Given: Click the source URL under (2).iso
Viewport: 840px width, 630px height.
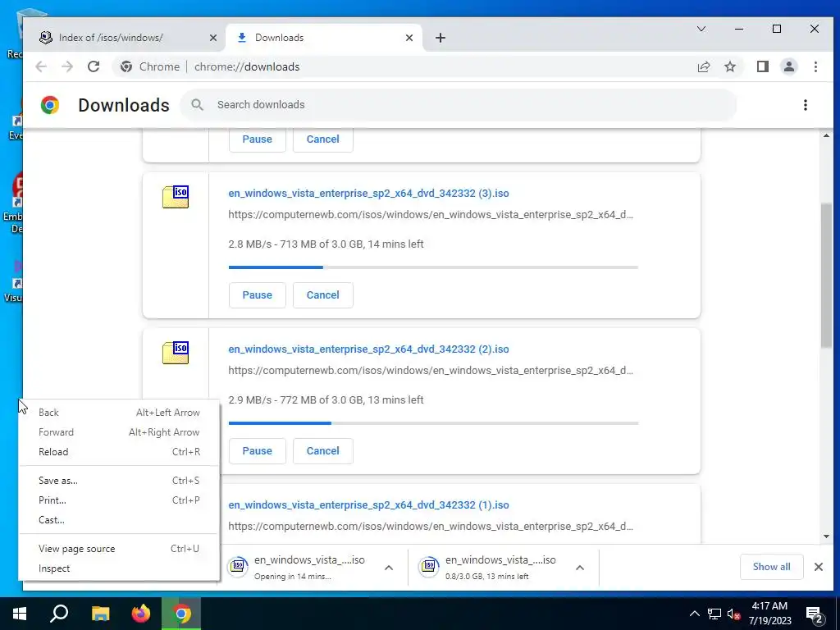Looking at the screenshot, I should [x=431, y=371].
